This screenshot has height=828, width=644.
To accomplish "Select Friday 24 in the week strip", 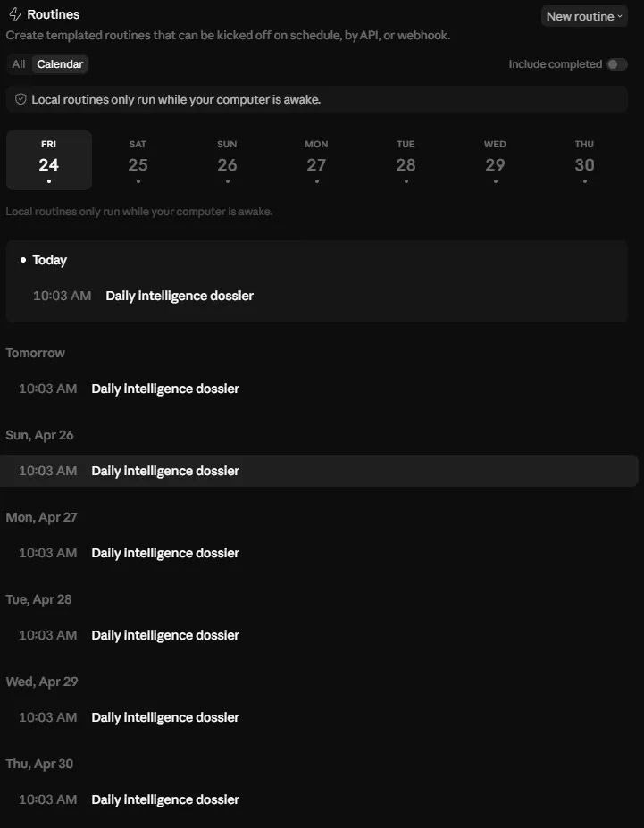I will point(49,160).
